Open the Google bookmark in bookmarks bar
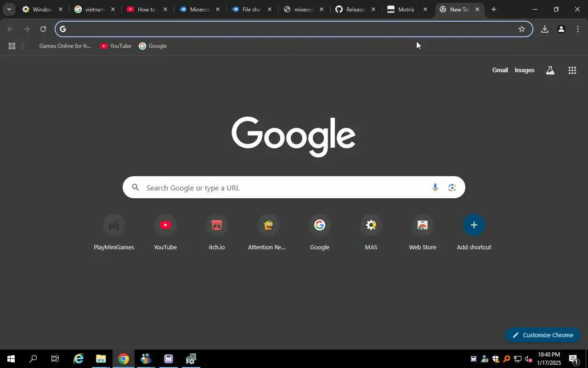 [x=153, y=46]
